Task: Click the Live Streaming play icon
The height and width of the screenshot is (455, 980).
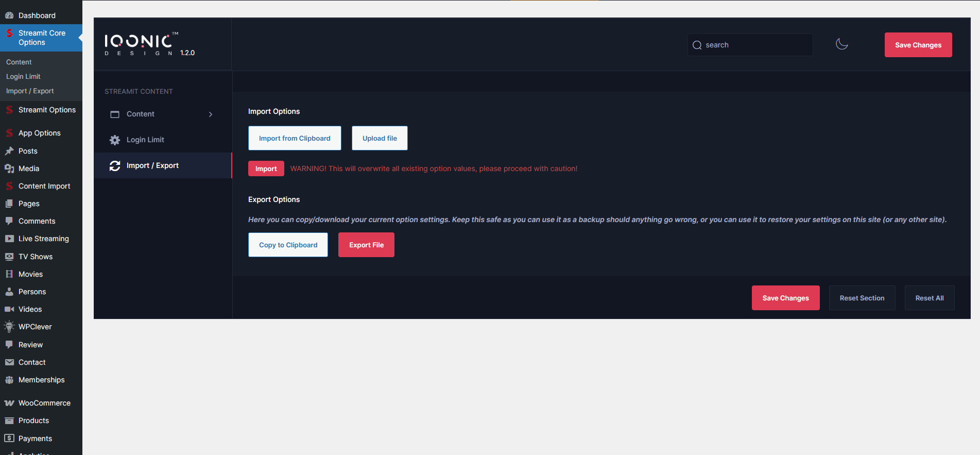Action: point(9,239)
